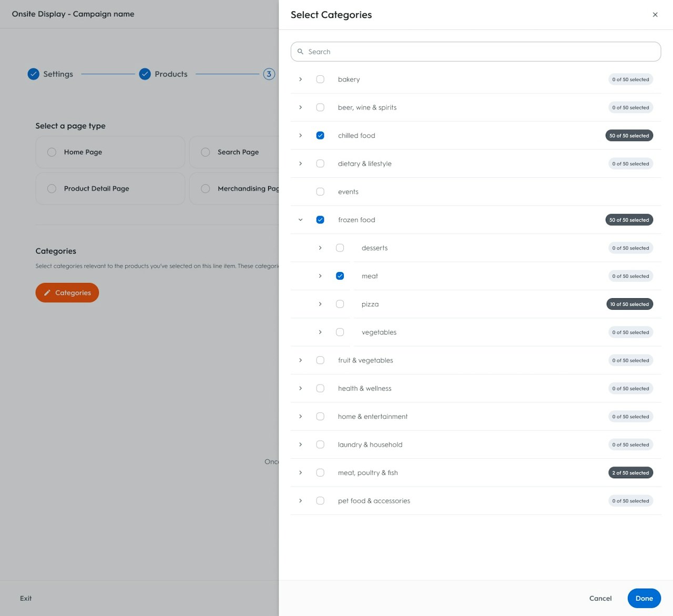Collapse the frozen food category

[300, 220]
